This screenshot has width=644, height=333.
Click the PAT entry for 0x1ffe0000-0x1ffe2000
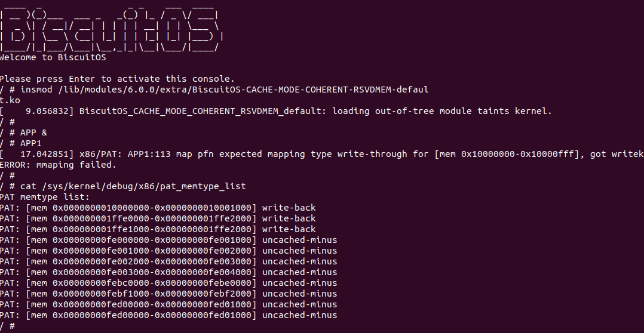(158, 218)
